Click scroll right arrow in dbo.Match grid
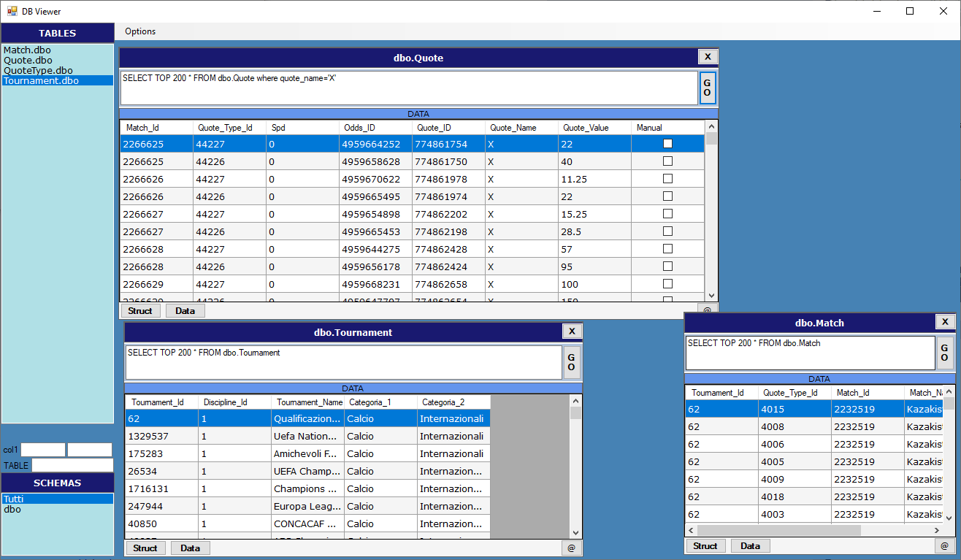 pos(937,531)
